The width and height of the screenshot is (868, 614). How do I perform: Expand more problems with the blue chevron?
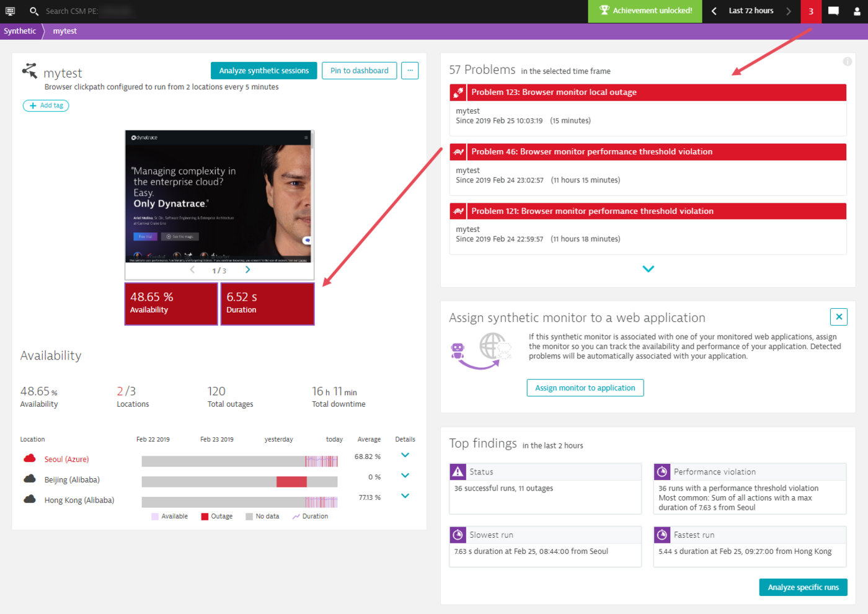649,269
